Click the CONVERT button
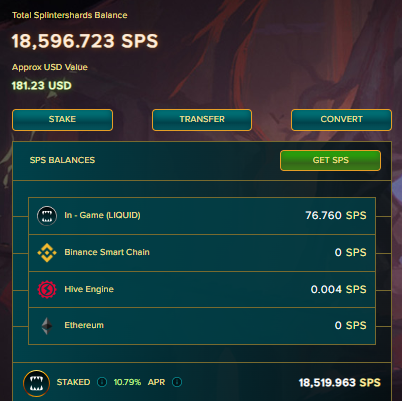 (341, 120)
